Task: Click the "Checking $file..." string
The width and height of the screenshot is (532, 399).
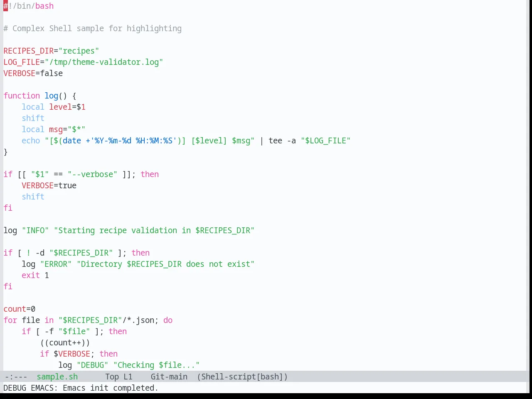Action: pos(157,365)
